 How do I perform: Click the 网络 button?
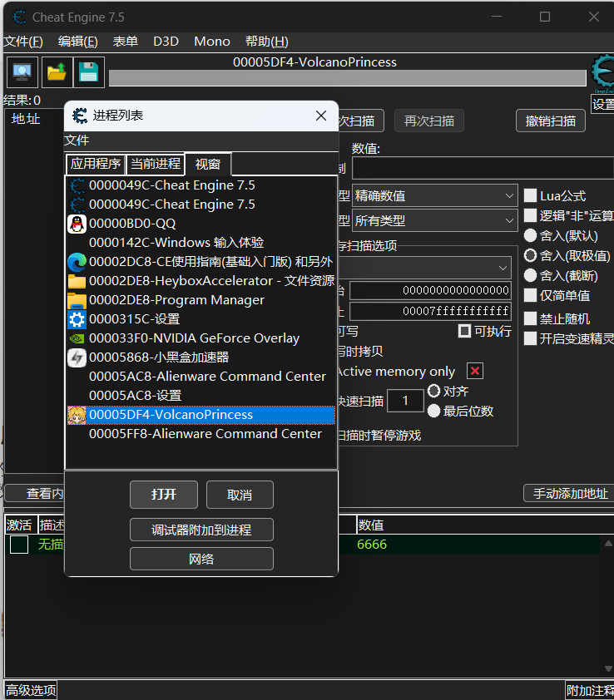coord(201,559)
